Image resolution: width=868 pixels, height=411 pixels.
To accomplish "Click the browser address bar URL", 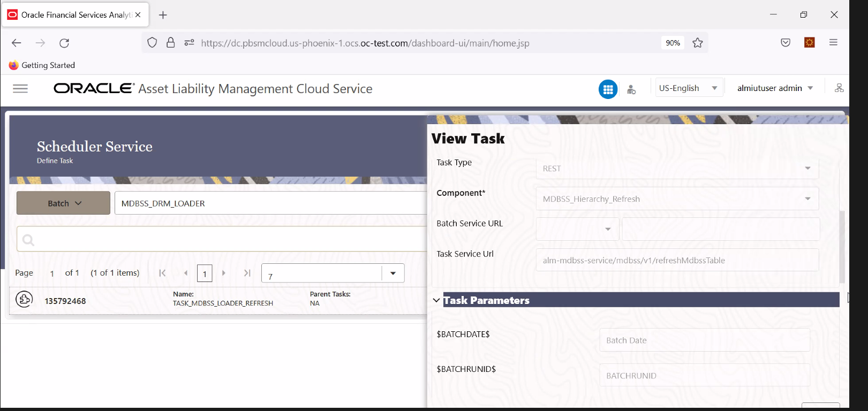I will (x=365, y=43).
